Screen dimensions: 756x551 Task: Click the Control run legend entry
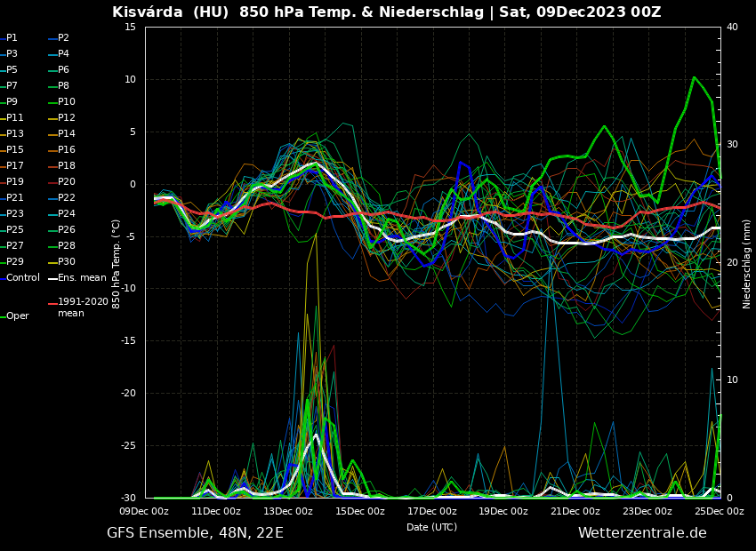pyautogui.click(x=22, y=278)
